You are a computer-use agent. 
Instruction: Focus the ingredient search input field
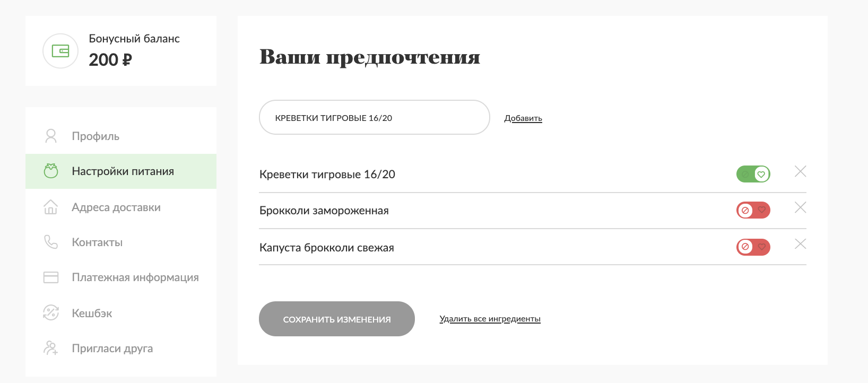pyautogui.click(x=374, y=117)
